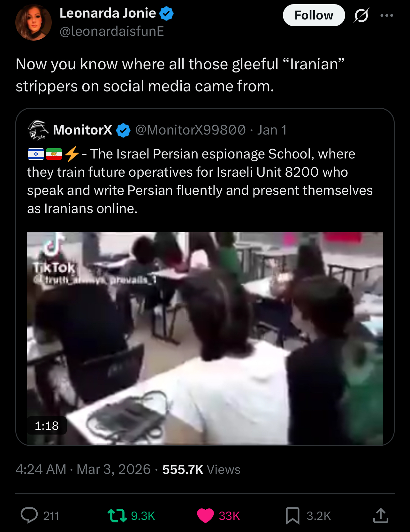Open the @MonitorX99800 handle
Viewport: 410px width, 532px height.
(x=191, y=130)
